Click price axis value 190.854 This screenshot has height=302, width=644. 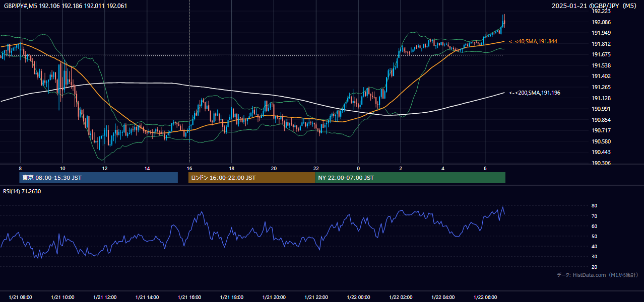[601, 120]
